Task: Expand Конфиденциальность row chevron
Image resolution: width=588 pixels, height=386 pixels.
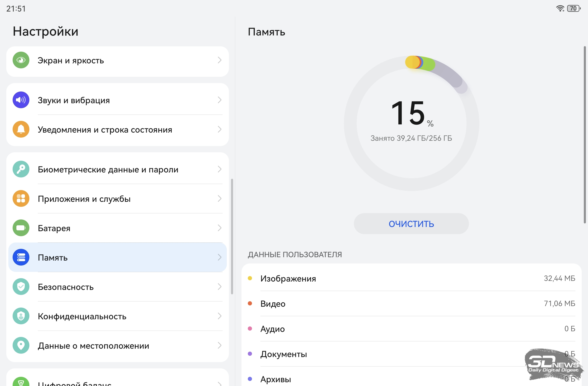Action: [219, 316]
